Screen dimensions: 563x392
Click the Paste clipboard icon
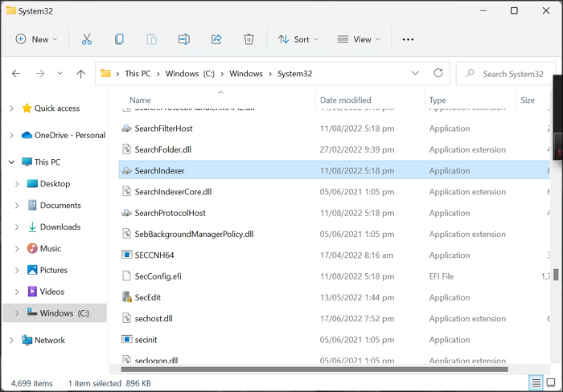coord(151,39)
